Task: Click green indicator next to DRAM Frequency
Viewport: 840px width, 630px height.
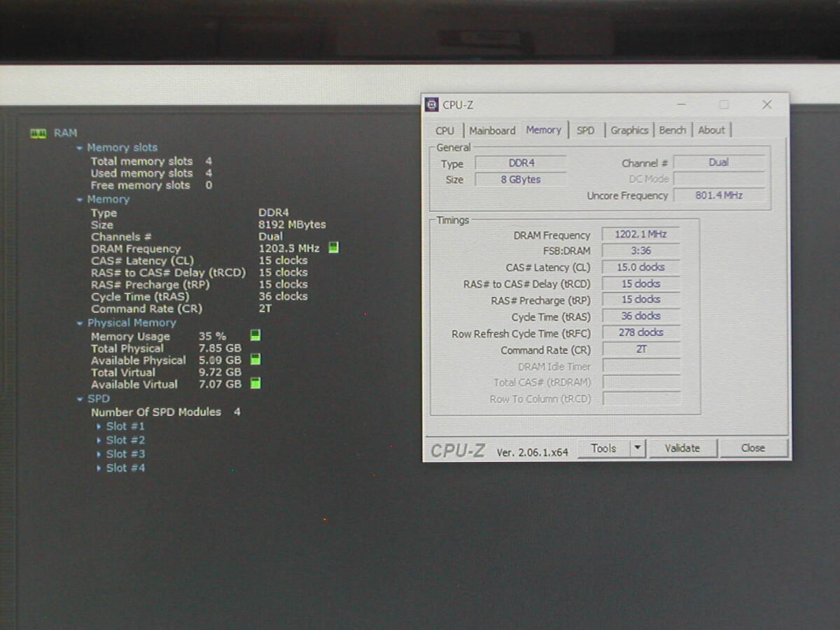Action: pyautogui.click(x=334, y=248)
